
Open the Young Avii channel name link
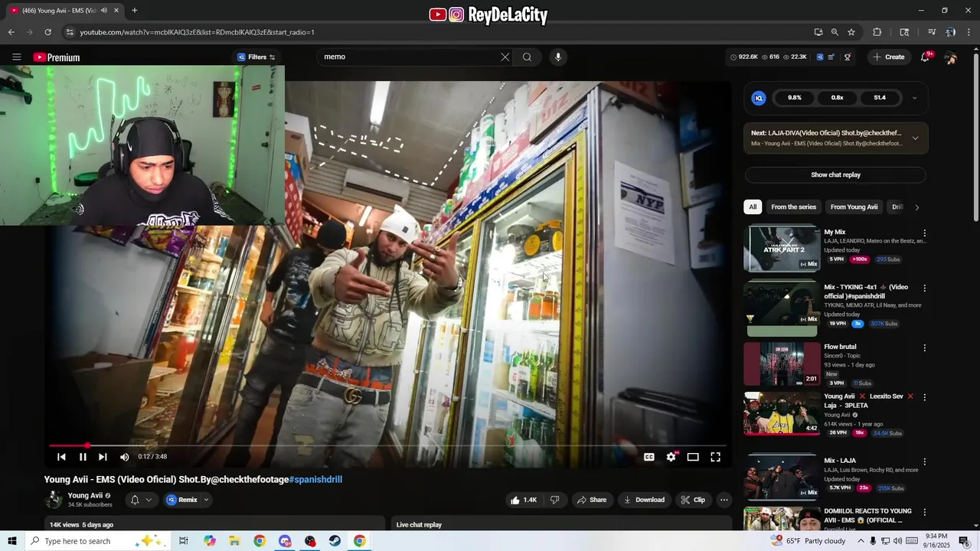point(85,496)
